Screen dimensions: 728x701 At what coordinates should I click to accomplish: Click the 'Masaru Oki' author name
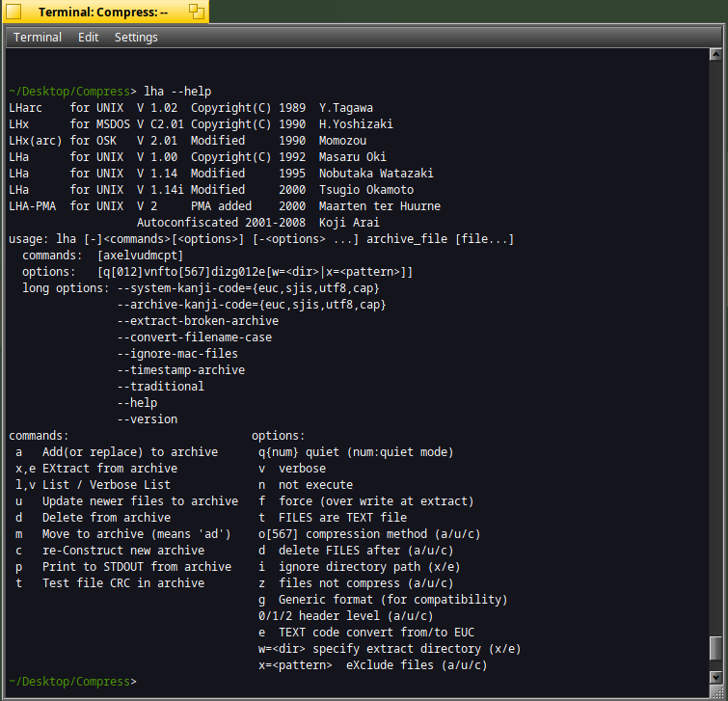coord(352,157)
